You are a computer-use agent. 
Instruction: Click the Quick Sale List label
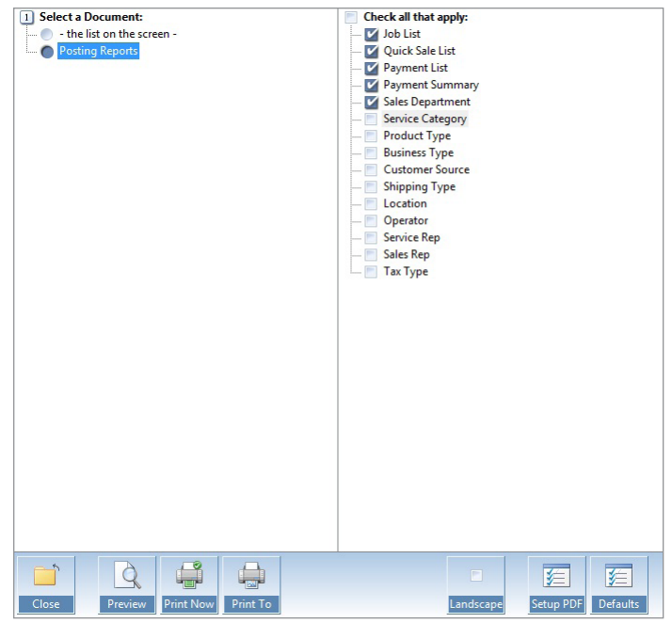419,51
